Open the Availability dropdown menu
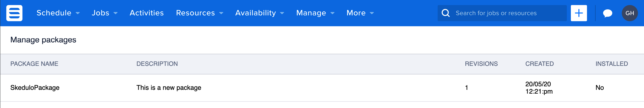This screenshot has width=644, height=108. tap(260, 13)
